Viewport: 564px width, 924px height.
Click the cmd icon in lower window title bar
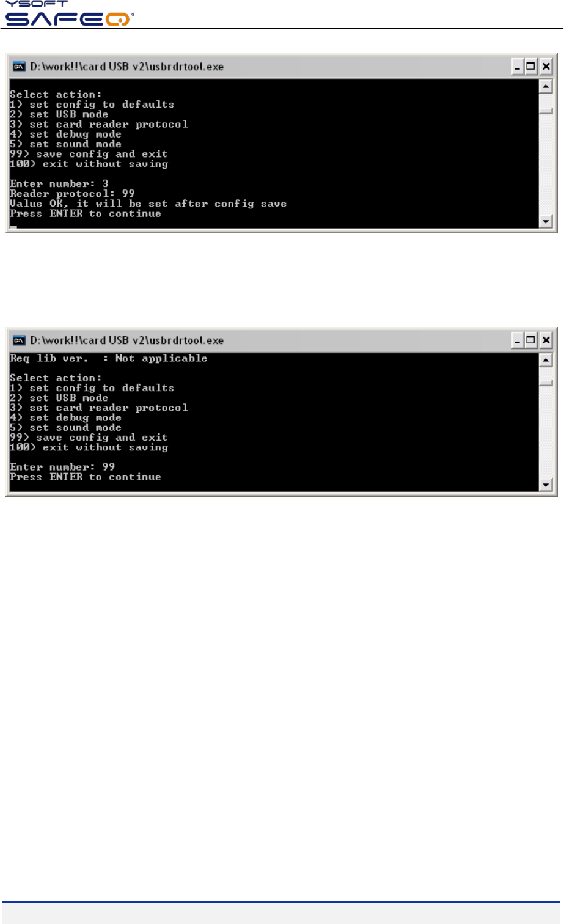pos(20,340)
